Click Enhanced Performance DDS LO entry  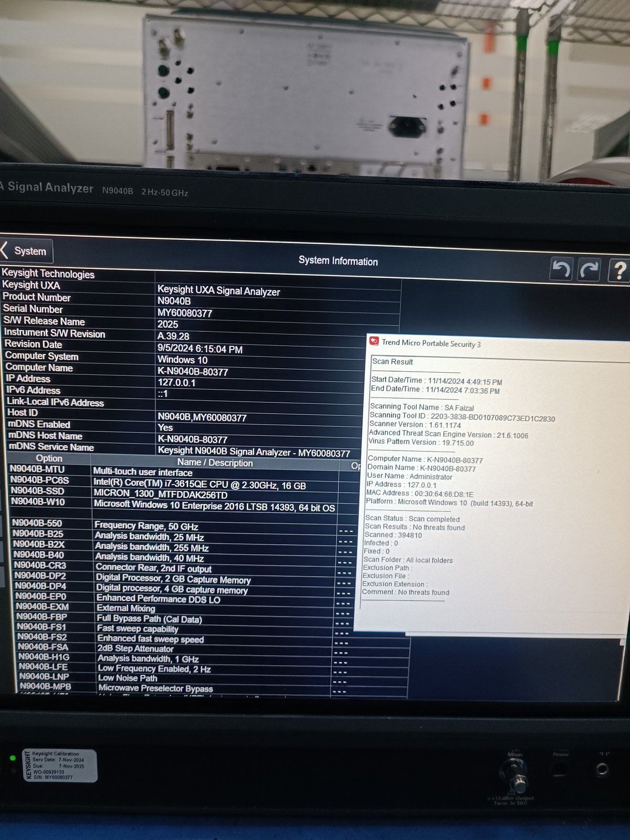pyautogui.click(x=159, y=599)
